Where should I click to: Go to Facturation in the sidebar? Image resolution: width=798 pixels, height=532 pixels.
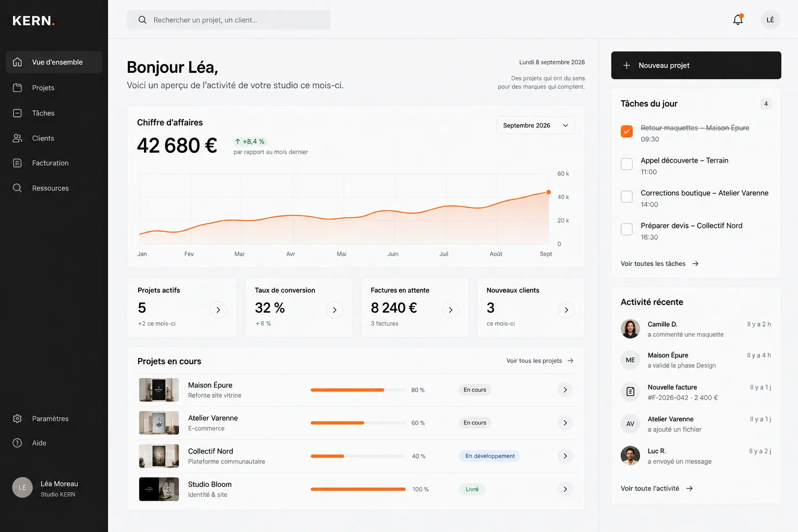point(54,163)
